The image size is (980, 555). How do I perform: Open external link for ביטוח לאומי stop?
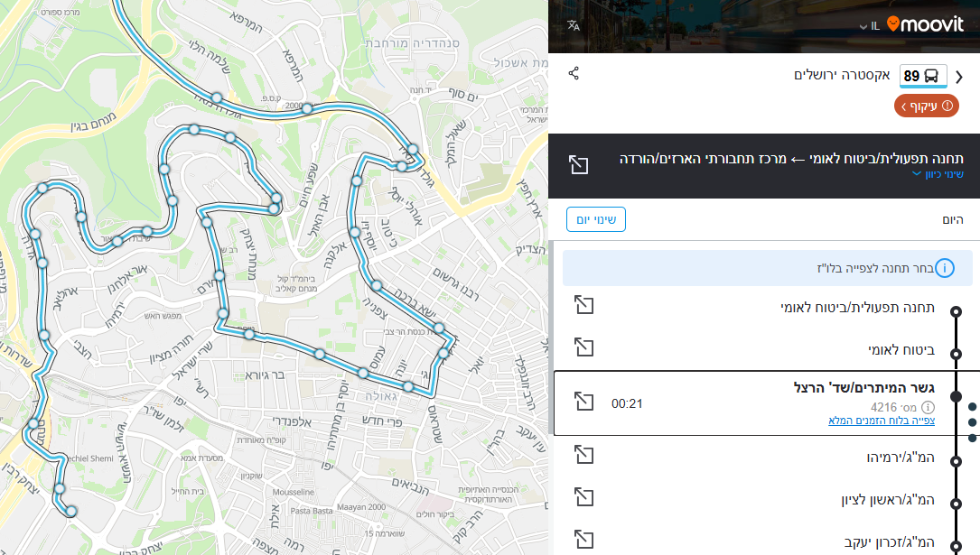pyautogui.click(x=584, y=347)
